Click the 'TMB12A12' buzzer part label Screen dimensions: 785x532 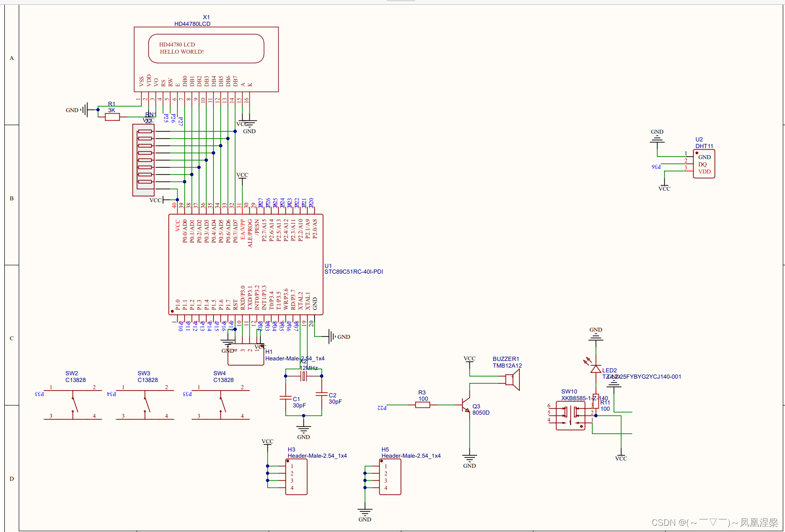coord(507,366)
